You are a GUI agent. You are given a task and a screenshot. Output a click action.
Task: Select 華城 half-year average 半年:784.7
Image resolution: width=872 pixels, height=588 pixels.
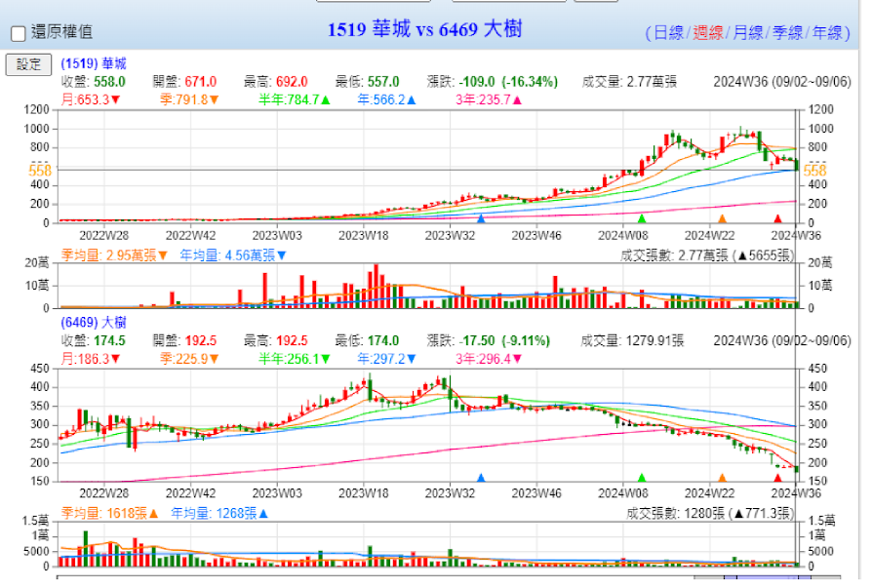coord(295,100)
